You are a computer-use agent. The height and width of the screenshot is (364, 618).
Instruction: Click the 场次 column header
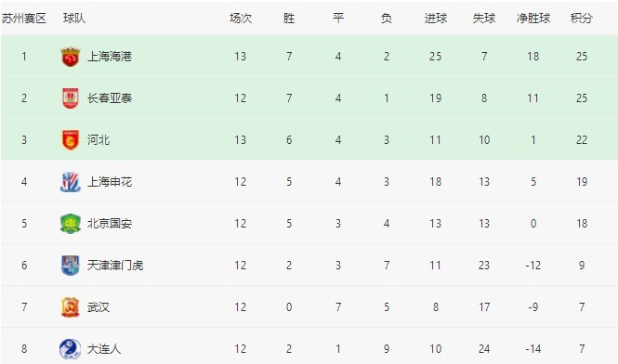(241, 19)
